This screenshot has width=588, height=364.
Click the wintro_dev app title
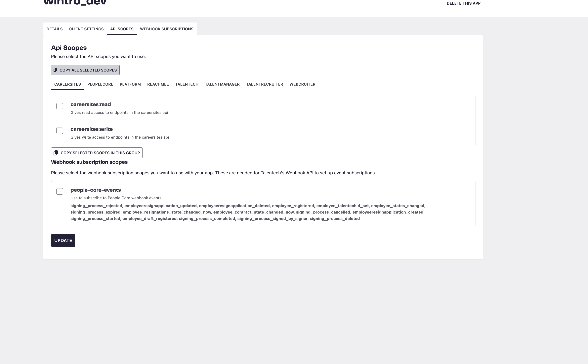75,2
